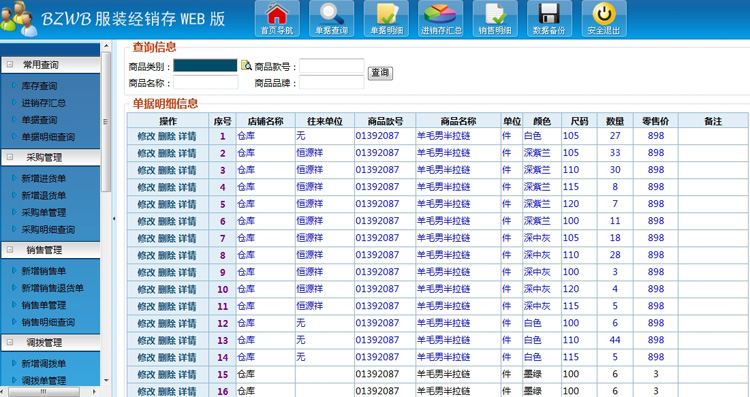Open 采购明细查询 in the sidebar

(48, 229)
